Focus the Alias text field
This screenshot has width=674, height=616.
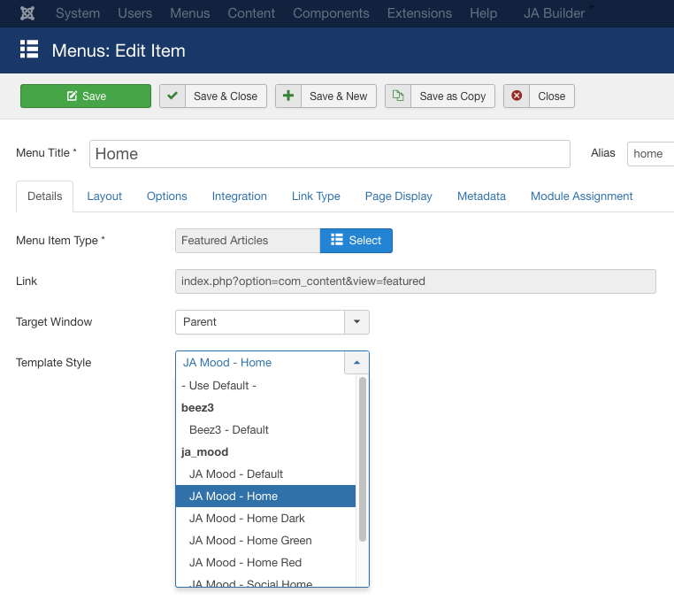[x=650, y=154]
